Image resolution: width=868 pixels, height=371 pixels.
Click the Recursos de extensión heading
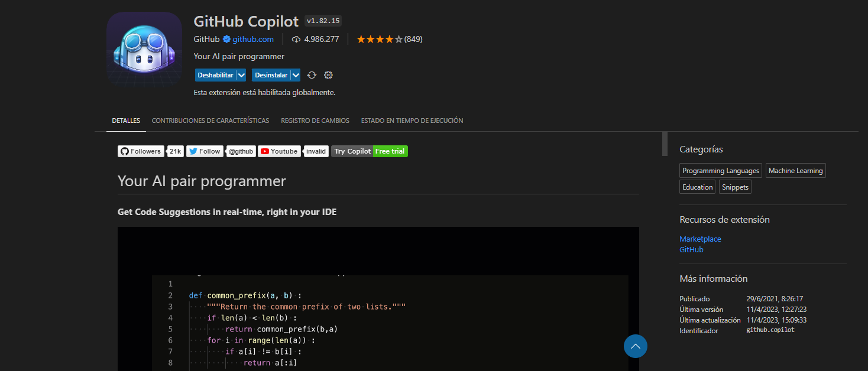724,220
